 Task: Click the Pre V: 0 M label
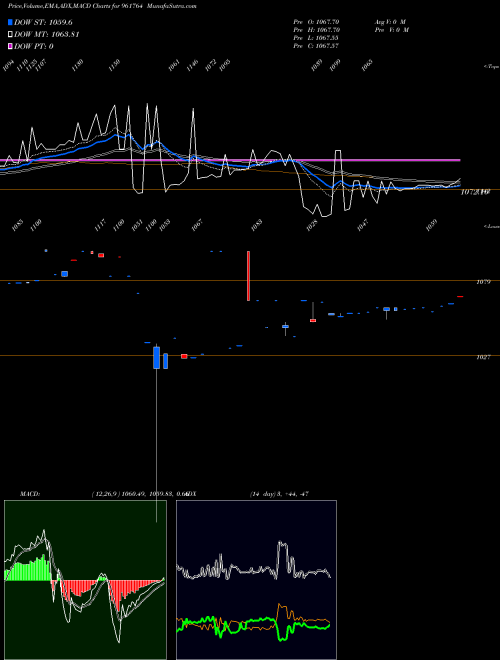[393, 30]
